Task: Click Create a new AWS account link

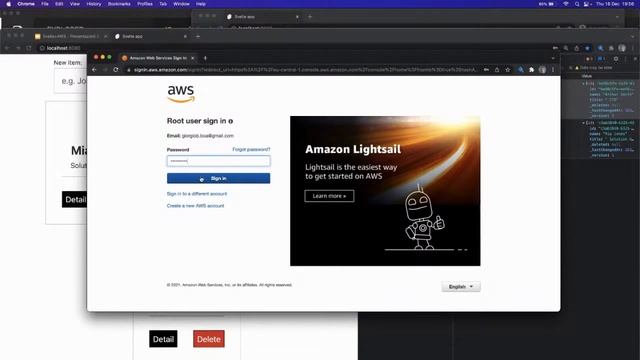Action: 196,206
